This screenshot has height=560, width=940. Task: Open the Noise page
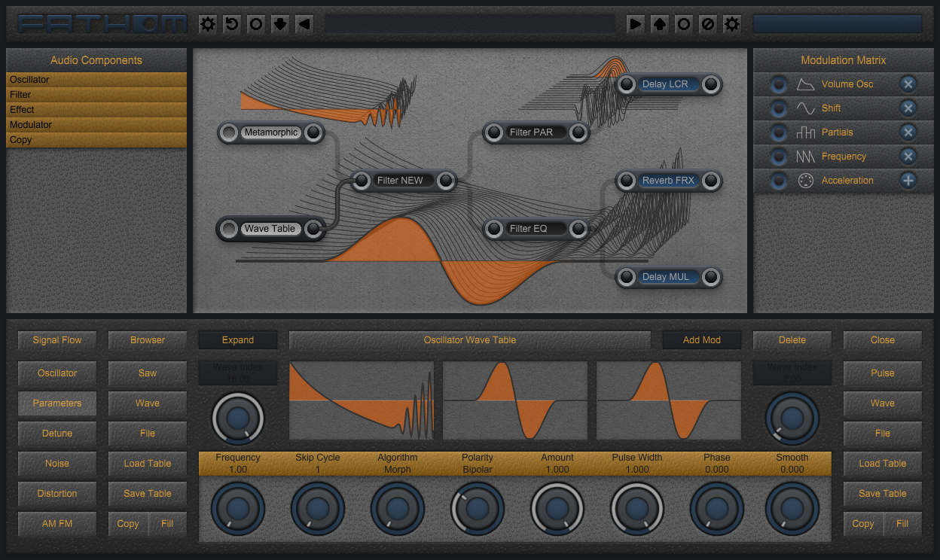pos(57,464)
